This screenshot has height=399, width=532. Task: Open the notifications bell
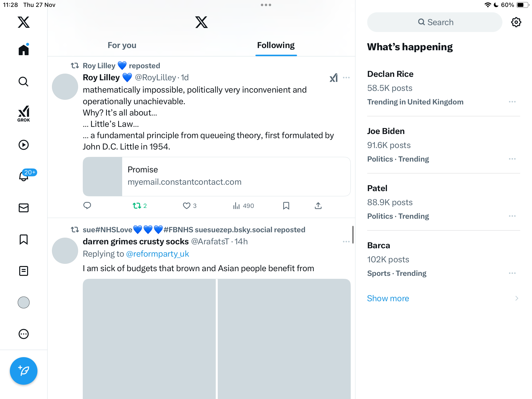[24, 176]
